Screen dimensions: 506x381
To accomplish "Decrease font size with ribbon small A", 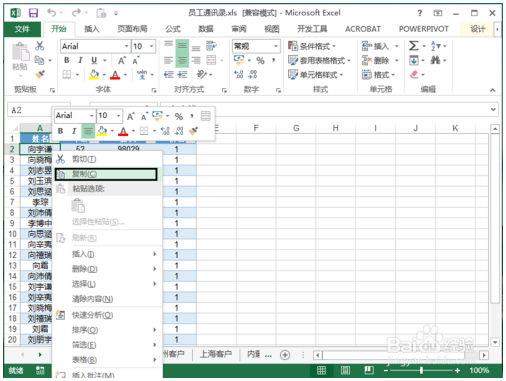I will click(136, 61).
